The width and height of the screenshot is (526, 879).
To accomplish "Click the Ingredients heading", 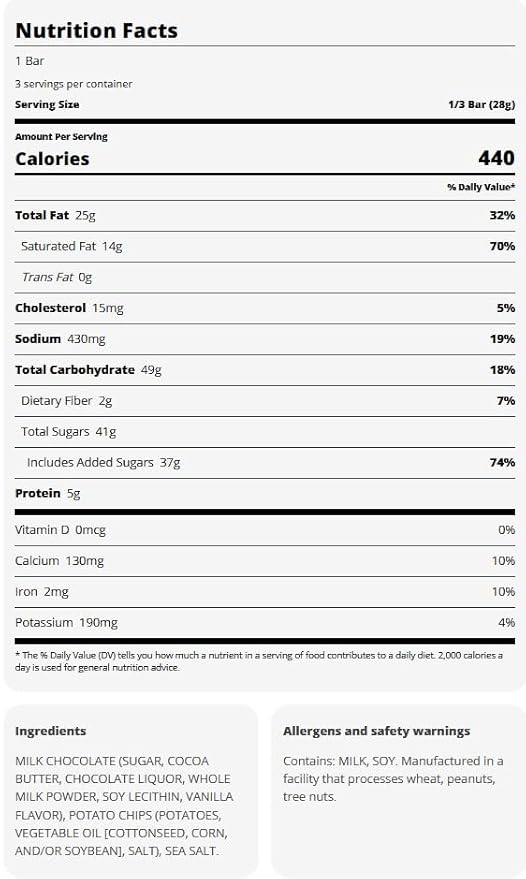I will 50,731.
